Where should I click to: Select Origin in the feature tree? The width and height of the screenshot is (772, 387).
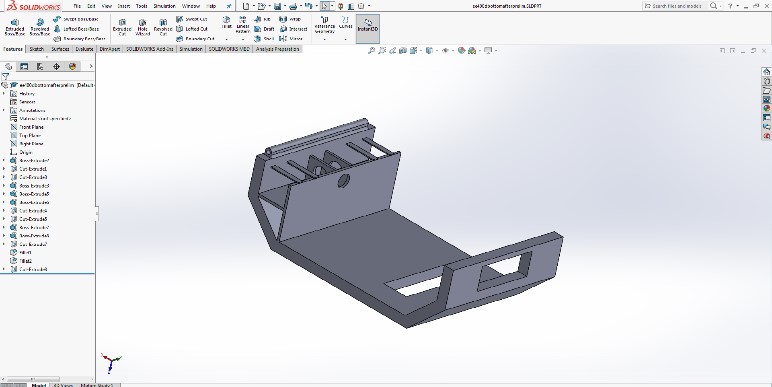coord(26,152)
